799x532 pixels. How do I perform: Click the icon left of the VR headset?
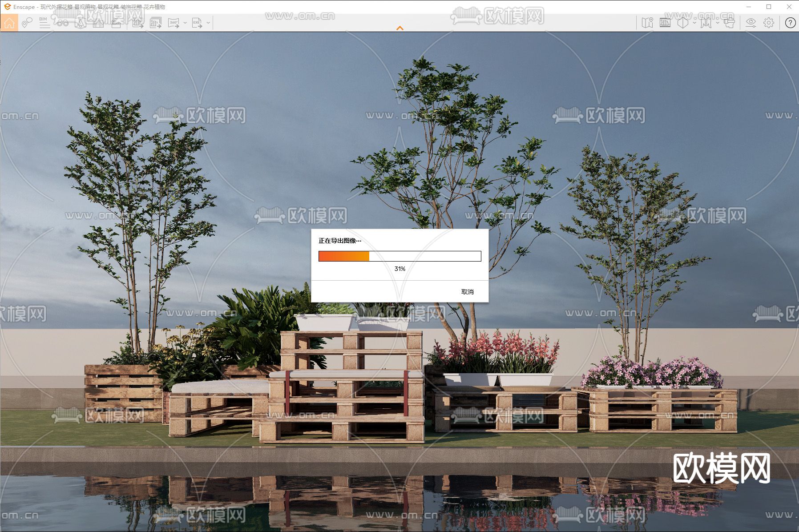pos(706,23)
